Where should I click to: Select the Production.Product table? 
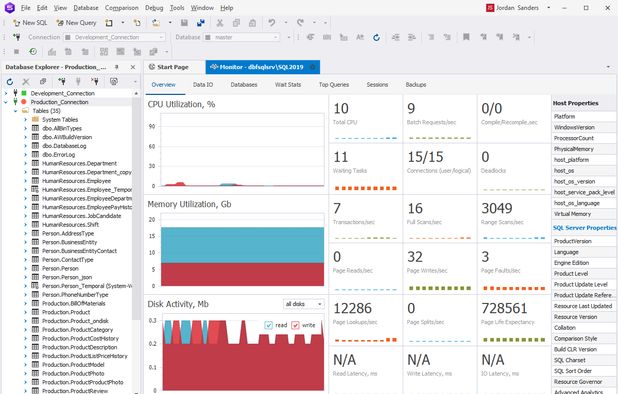[x=66, y=312]
